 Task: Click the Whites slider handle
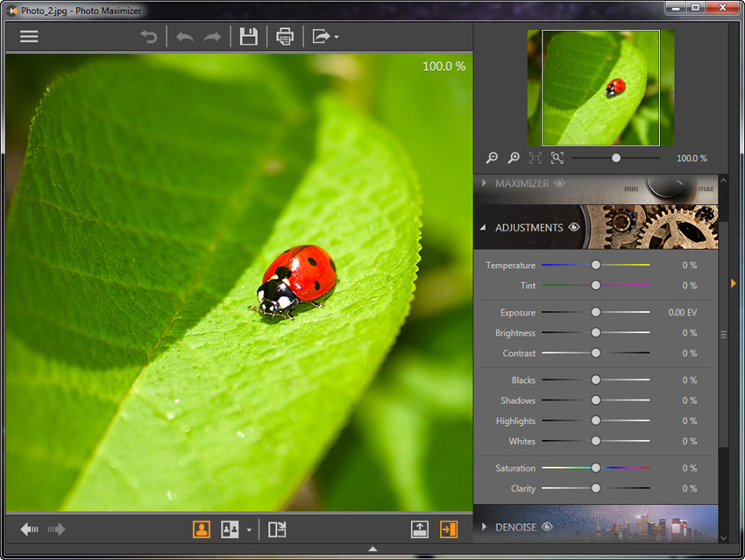(595, 442)
